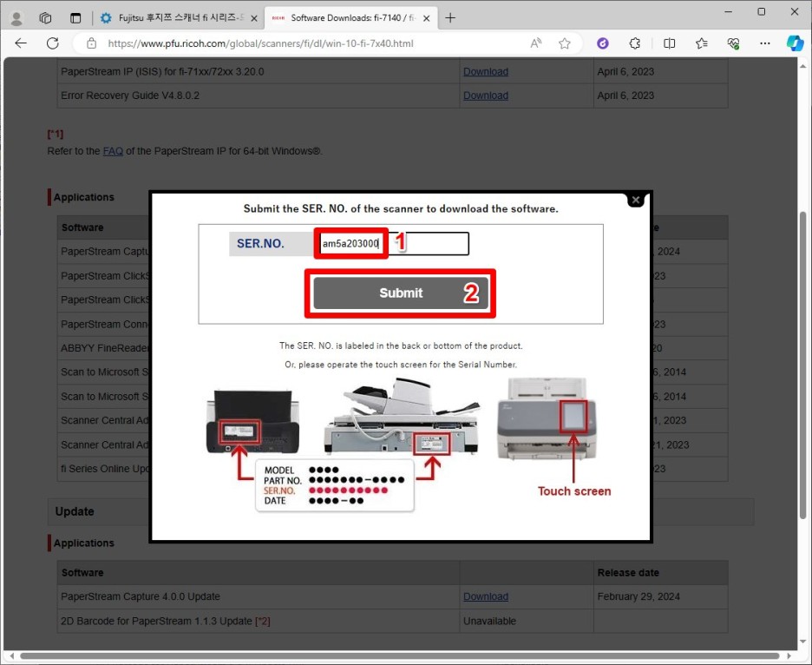Image resolution: width=812 pixels, height=665 pixels.
Task: Click the vertical scrollbar thumb
Action: pyautogui.click(x=802, y=365)
